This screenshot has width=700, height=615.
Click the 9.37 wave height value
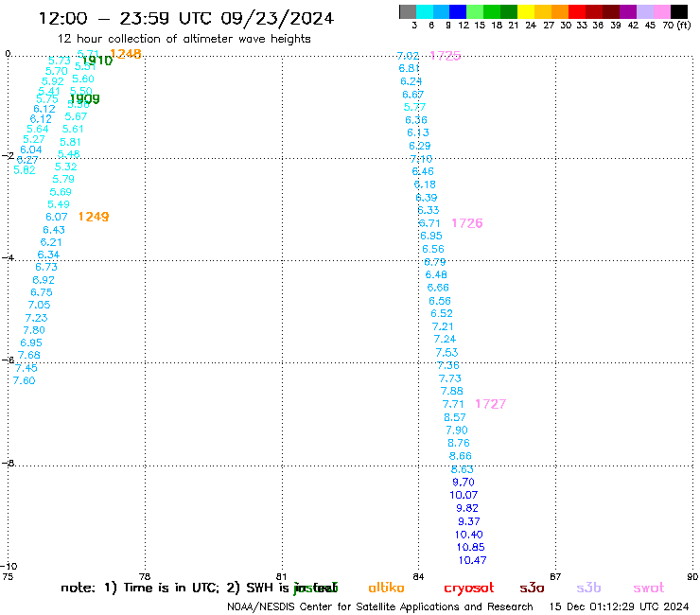coord(469,521)
